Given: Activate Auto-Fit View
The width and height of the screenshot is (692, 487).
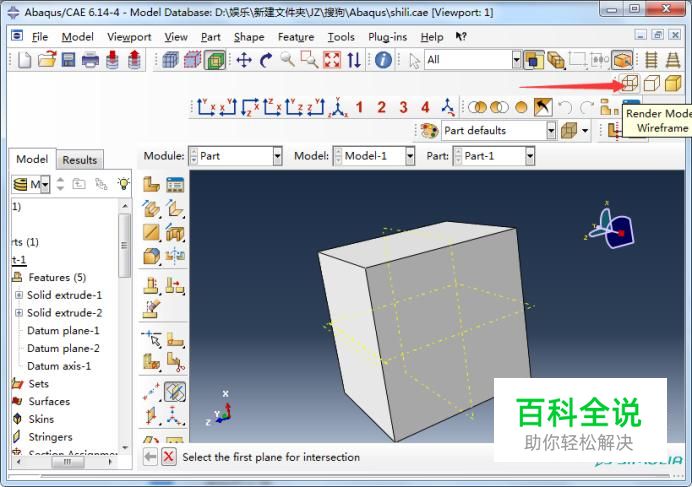Looking at the screenshot, I should point(332,60).
